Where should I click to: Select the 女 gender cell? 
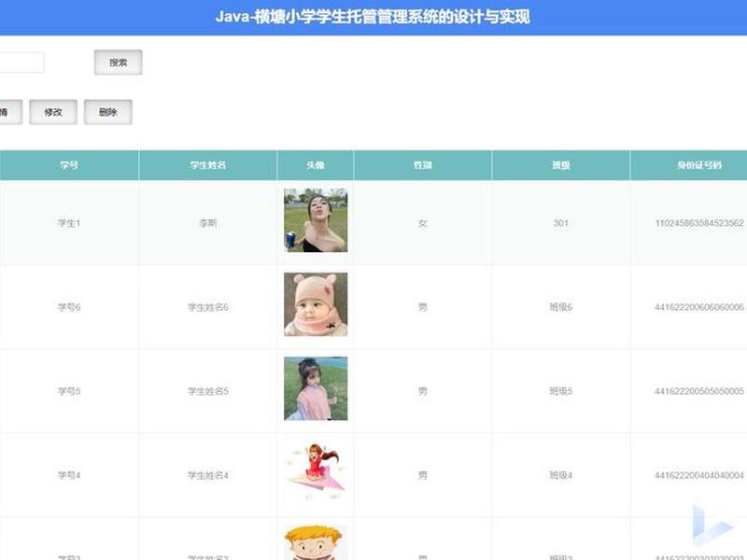[423, 223]
